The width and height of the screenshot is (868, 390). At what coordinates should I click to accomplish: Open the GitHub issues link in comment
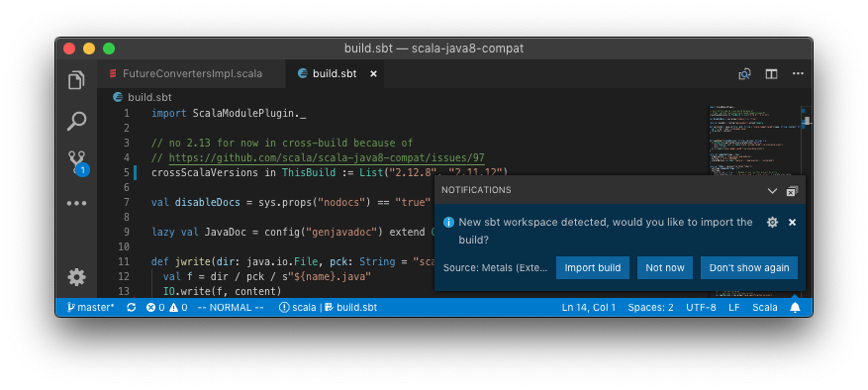(x=327, y=158)
